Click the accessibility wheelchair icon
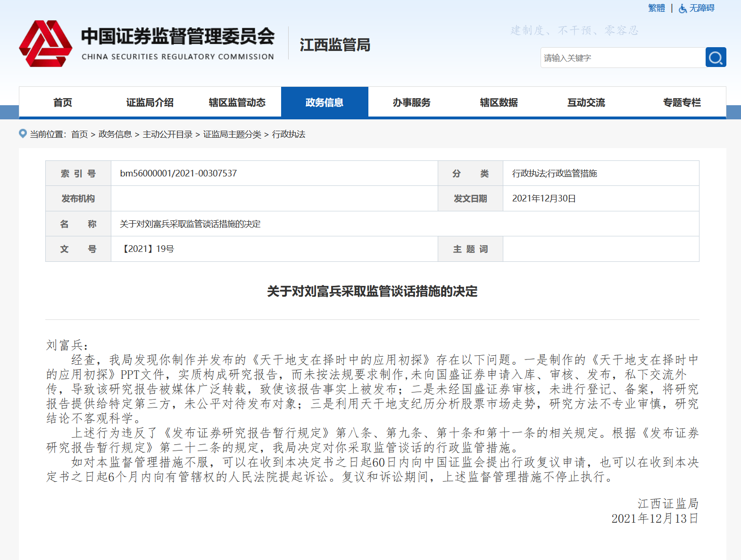 coord(683,8)
